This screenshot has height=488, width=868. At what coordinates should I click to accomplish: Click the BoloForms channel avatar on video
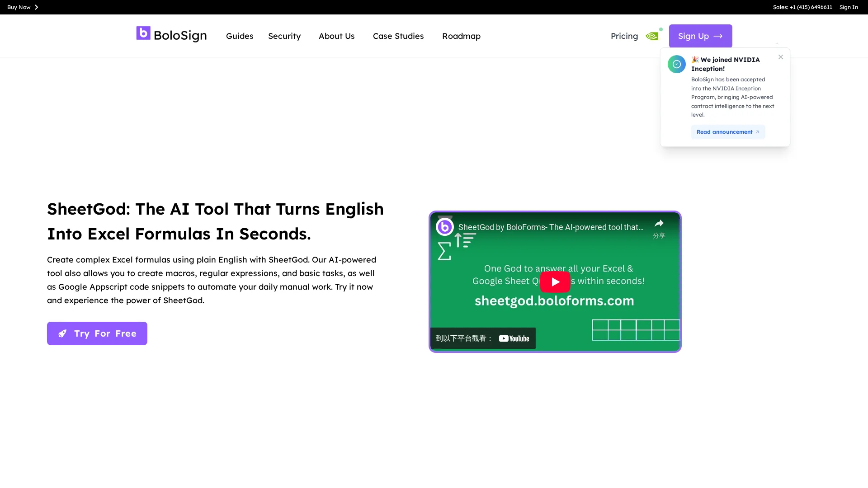tap(445, 227)
